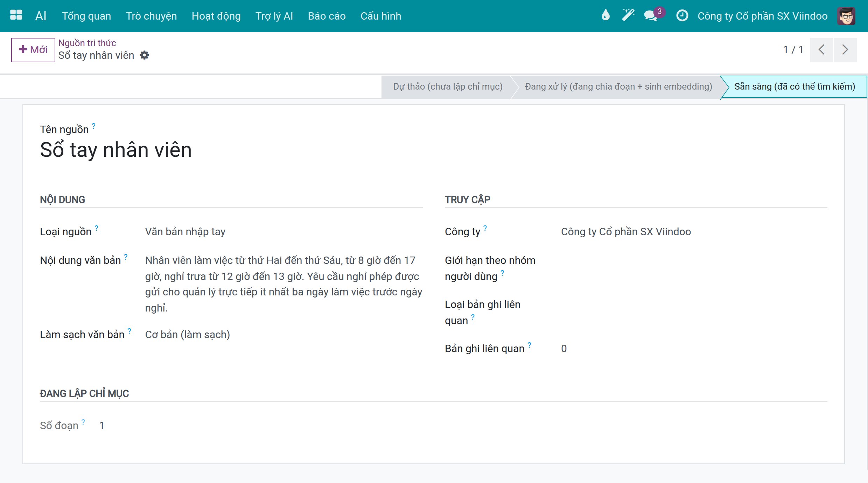Click the water drop icon in navbar
The width and height of the screenshot is (868, 483).
point(605,15)
